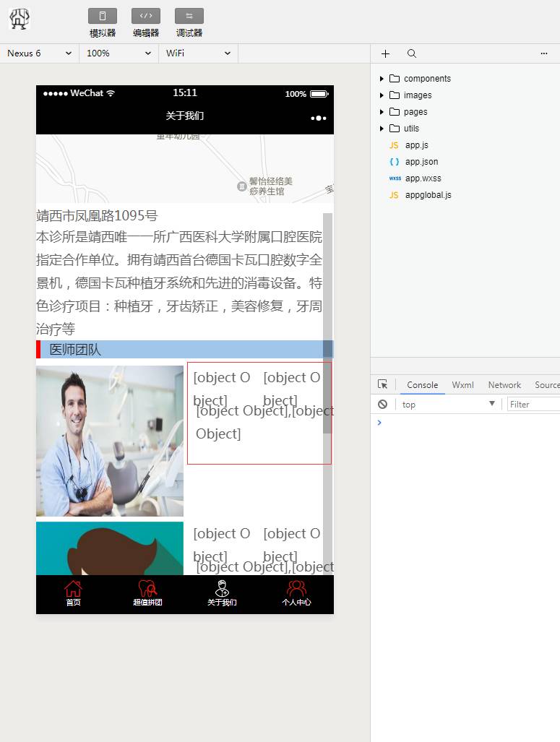Switch to the Network tab
Screen dimensions: 560x742
504,385
